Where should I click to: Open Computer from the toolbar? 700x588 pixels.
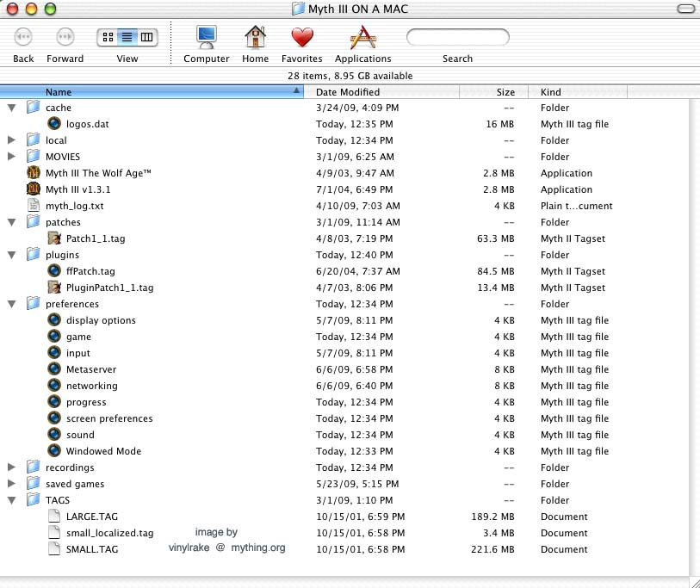(207, 37)
